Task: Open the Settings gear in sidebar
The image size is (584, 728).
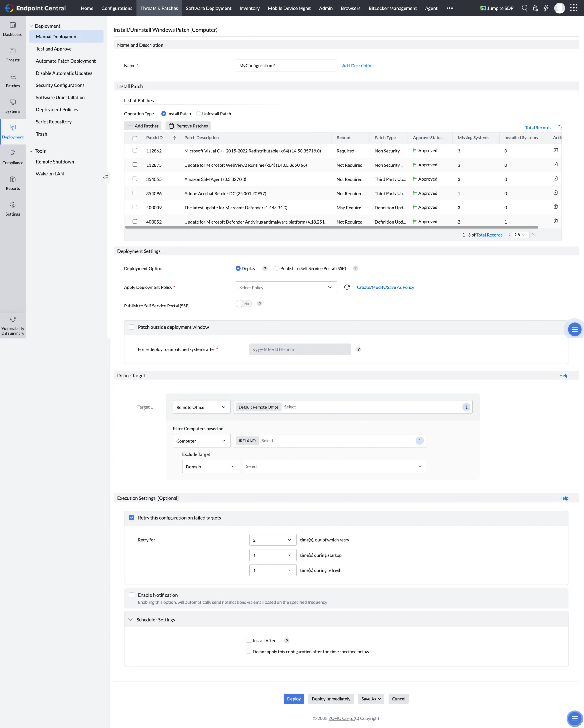Action: 13,205
